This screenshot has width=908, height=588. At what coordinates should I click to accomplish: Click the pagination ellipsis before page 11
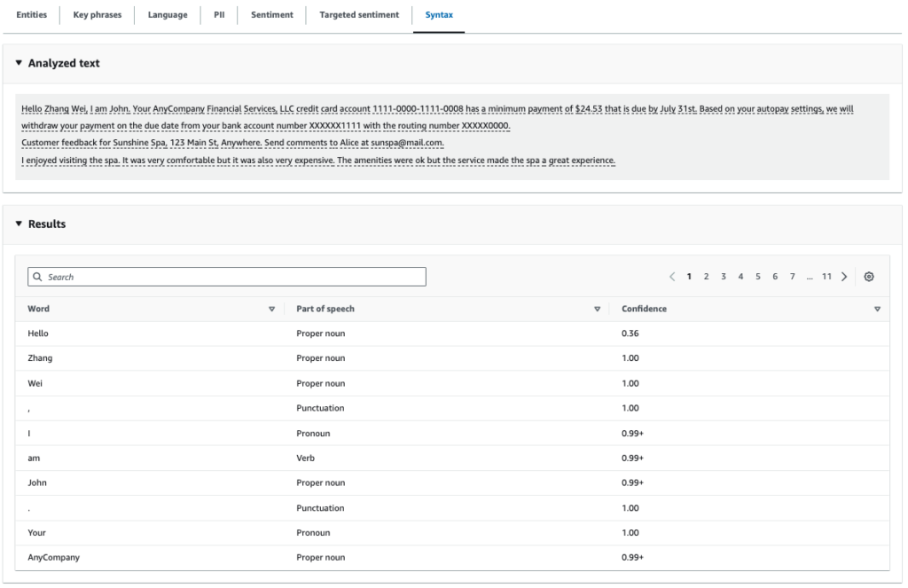pos(810,276)
